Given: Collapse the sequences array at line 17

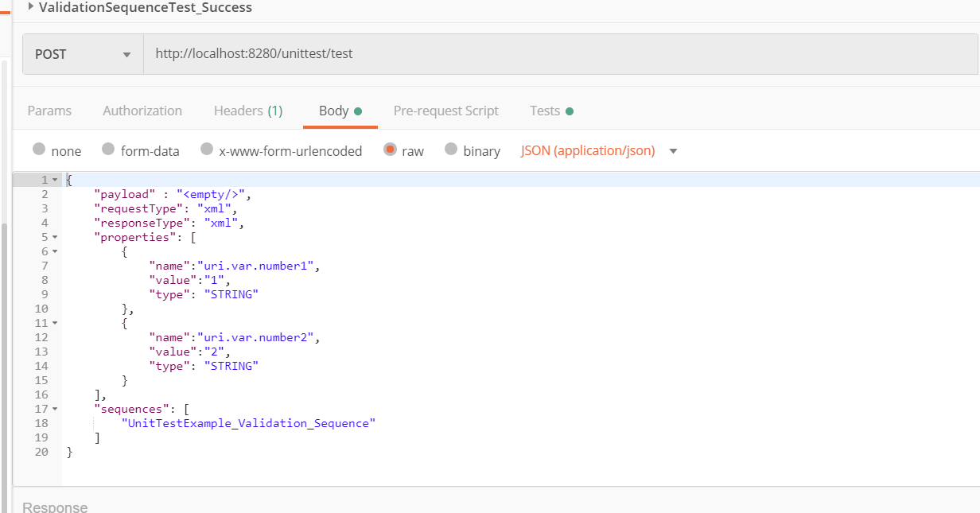Looking at the screenshot, I should (x=54, y=409).
